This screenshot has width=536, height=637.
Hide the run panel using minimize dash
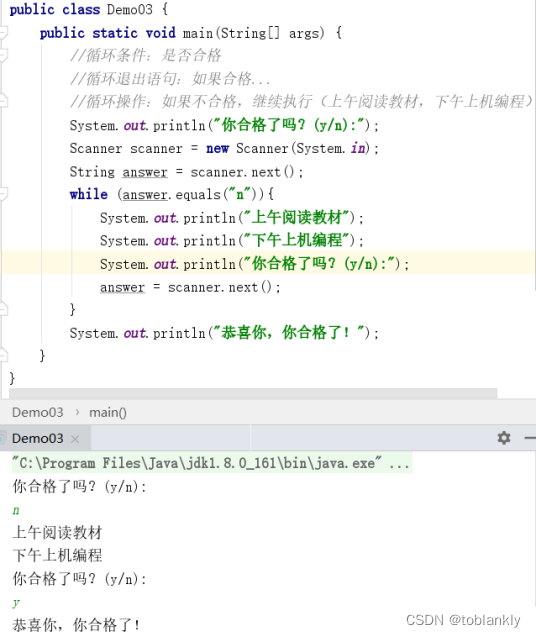529,438
